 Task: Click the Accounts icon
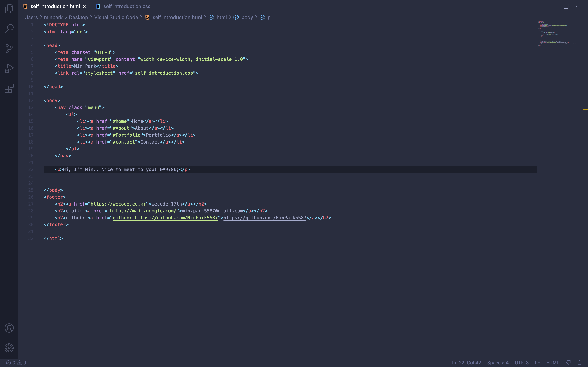(9, 328)
